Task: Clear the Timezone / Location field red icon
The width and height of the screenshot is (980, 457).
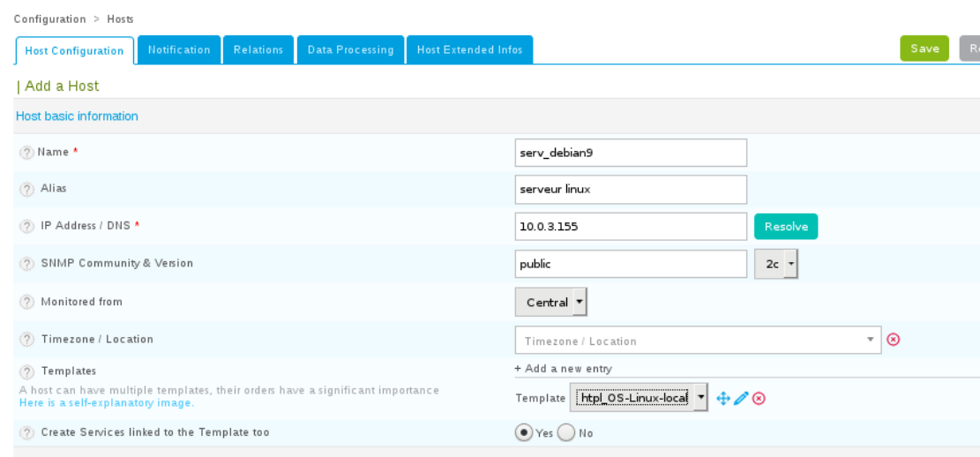Action: 893,340
